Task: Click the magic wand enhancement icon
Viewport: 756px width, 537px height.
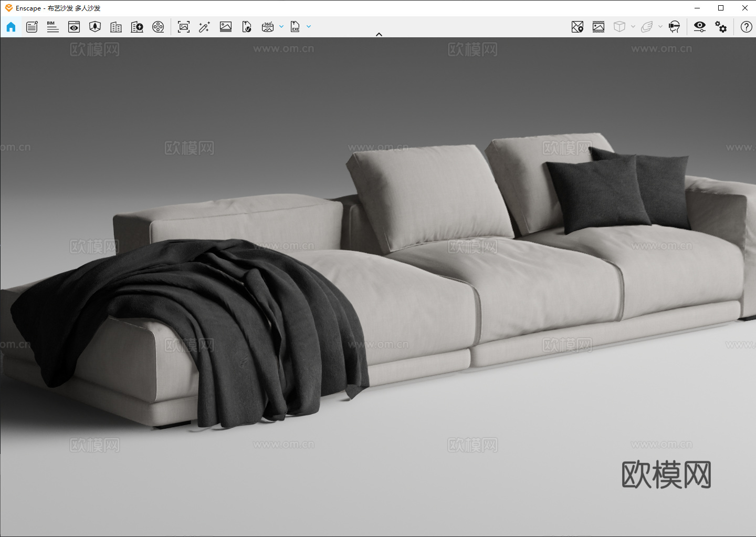Action: click(205, 27)
